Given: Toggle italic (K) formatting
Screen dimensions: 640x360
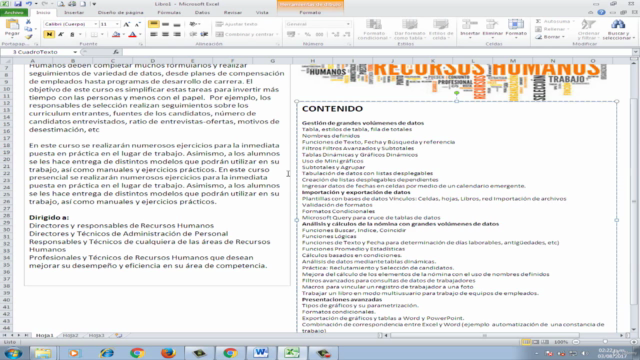Looking at the screenshot, I should pos(61,35).
